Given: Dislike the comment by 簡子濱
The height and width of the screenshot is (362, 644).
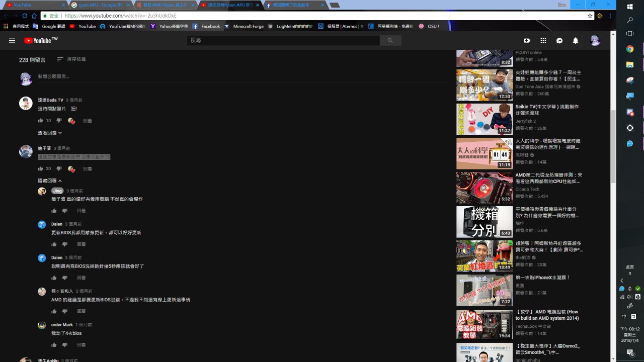Looking at the screenshot, I should (59, 169).
